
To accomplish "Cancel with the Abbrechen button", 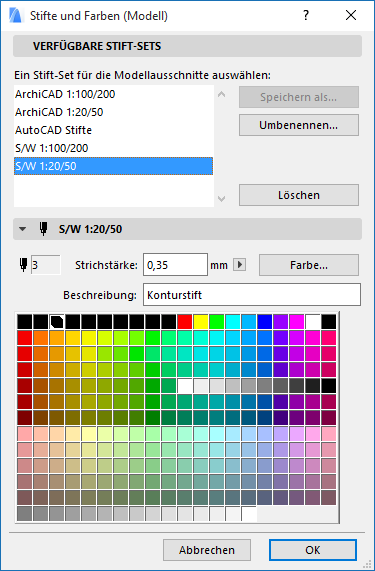I will pos(207,550).
